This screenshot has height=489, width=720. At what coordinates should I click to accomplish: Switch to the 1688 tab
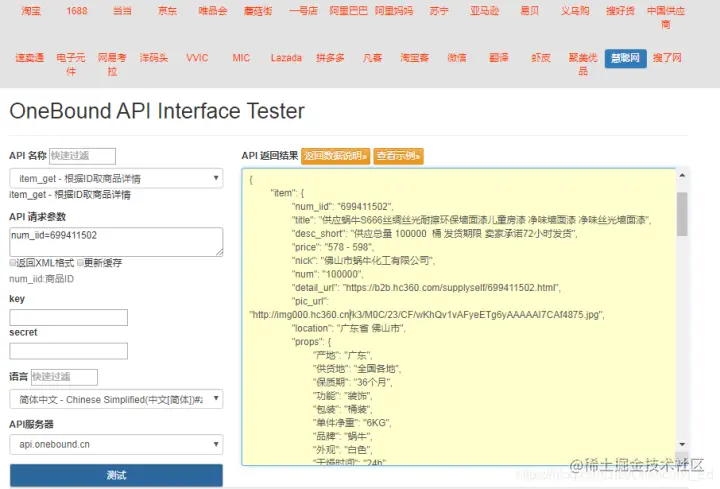coord(77,11)
